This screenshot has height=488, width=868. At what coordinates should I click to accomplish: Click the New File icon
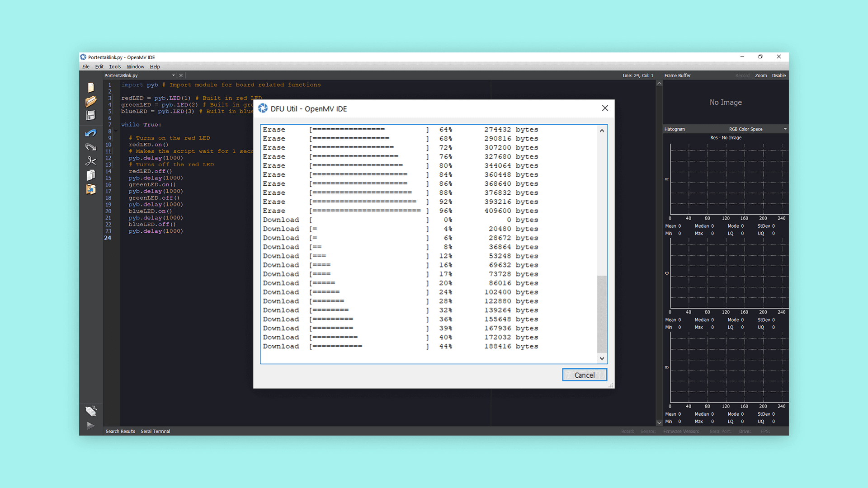[91, 87]
